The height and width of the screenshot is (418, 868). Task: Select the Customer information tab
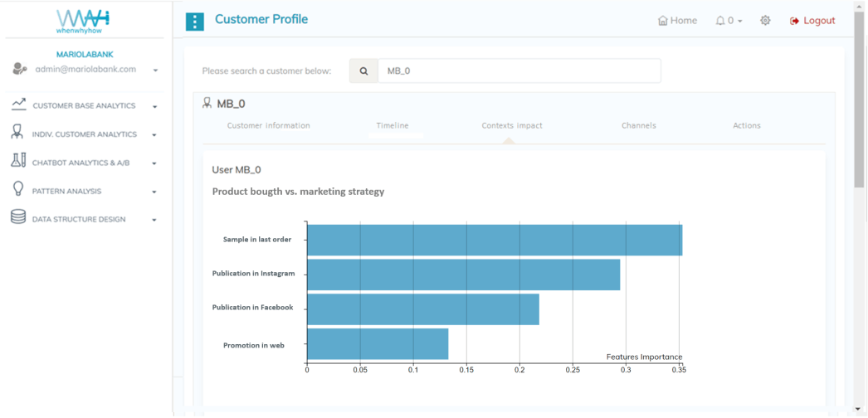268,126
